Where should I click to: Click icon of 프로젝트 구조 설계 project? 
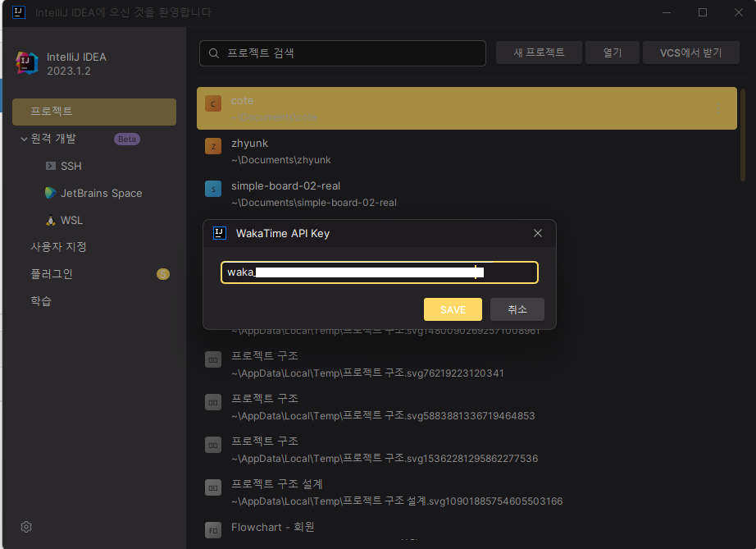(213, 487)
